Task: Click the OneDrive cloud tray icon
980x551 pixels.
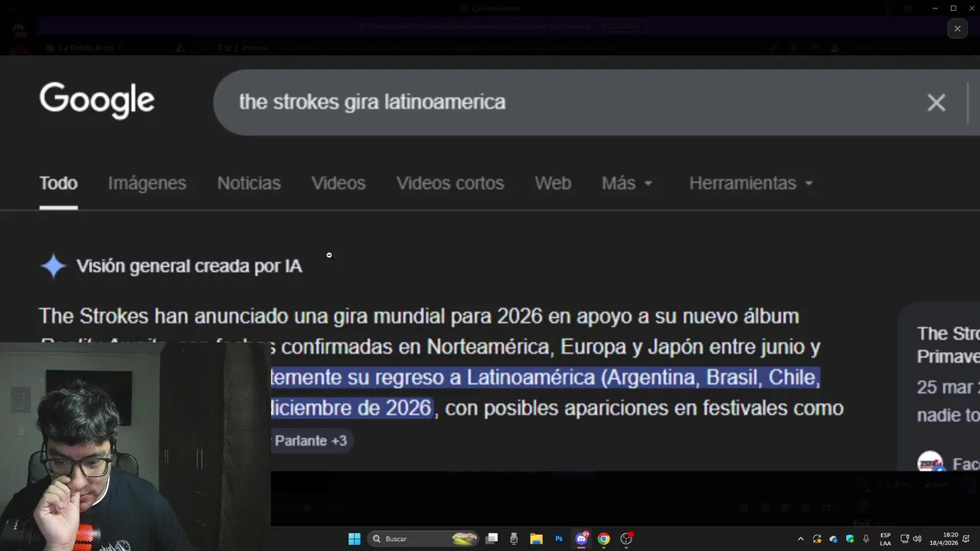Action: pyautogui.click(x=833, y=539)
